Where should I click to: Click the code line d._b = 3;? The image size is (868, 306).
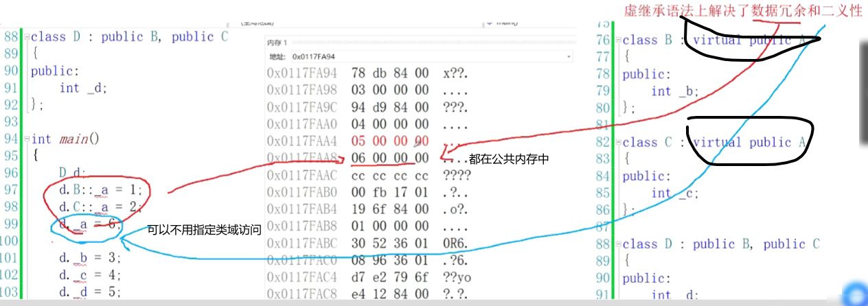[90, 258]
